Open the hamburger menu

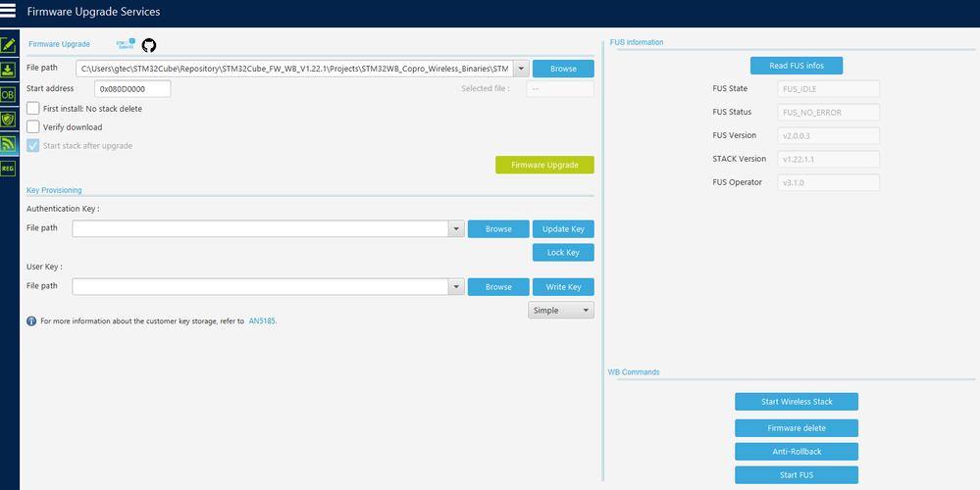click(x=8, y=11)
